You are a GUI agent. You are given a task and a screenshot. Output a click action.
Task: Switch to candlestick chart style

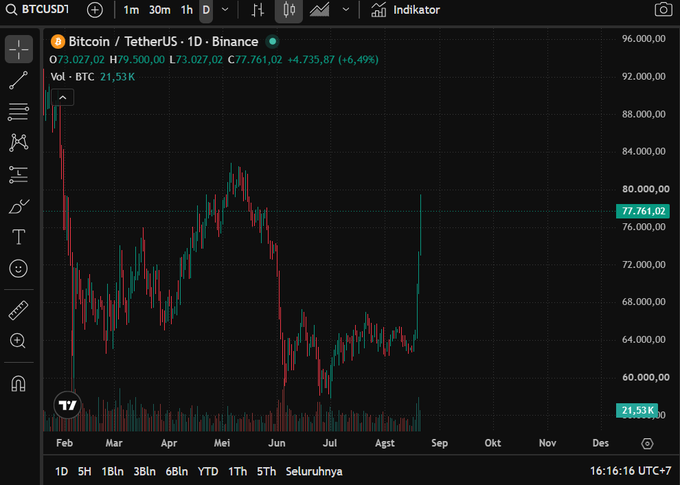tap(289, 10)
